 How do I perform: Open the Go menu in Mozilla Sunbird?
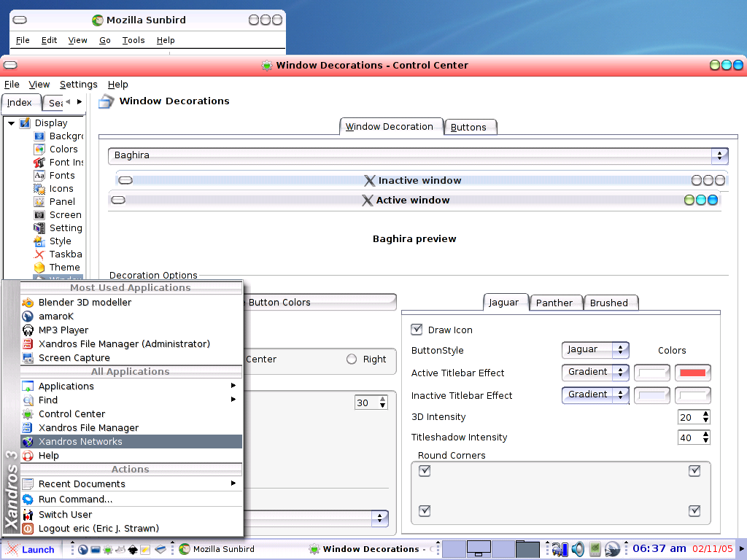105,41
